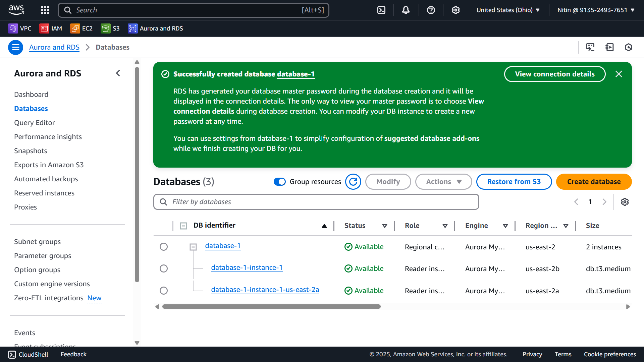Open Dashboard in the sidebar

[31, 95]
